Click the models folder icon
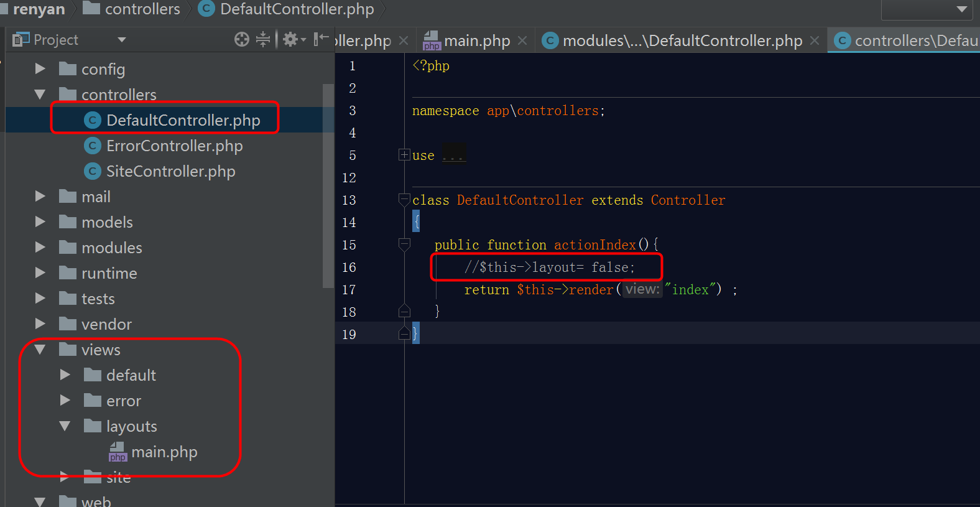The height and width of the screenshot is (507, 980). [x=68, y=221]
